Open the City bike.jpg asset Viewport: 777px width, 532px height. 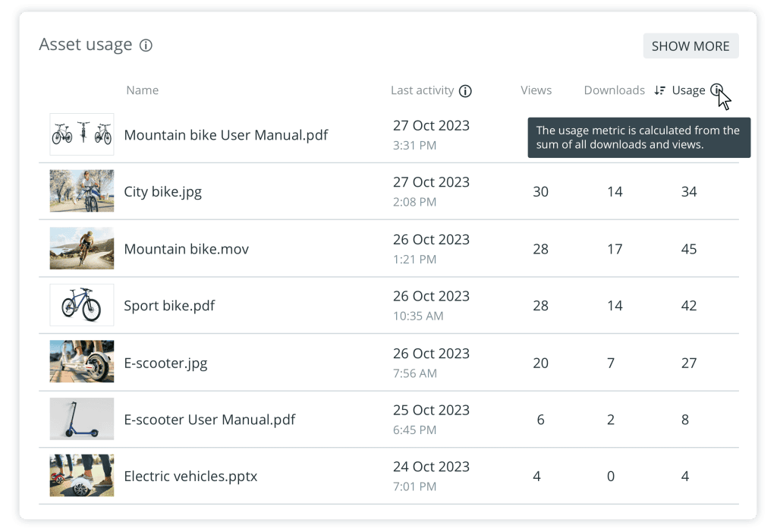pyautogui.click(x=163, y=192)
